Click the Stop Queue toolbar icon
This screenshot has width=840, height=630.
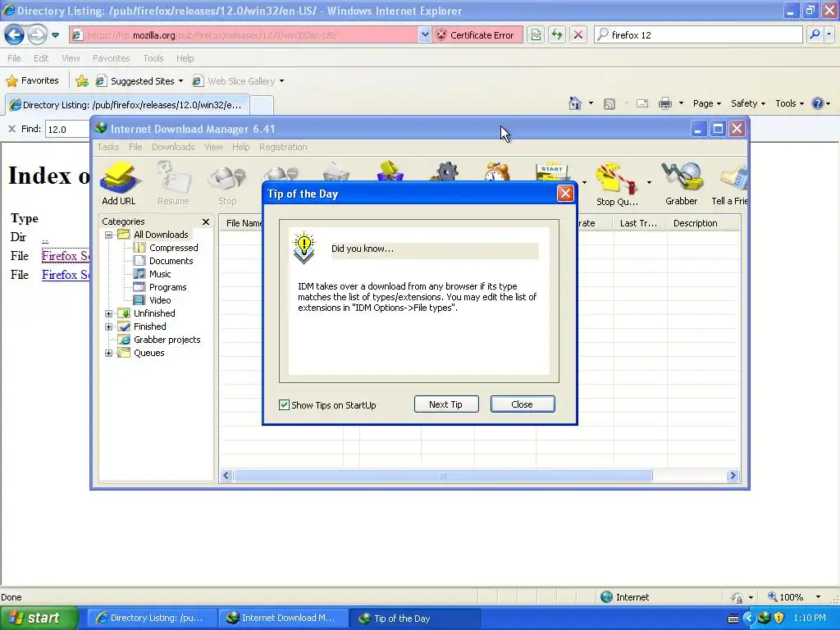617,184
